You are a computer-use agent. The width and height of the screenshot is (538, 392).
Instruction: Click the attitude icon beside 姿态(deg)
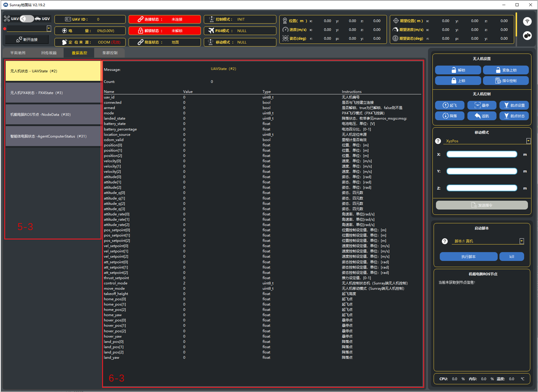285,38
